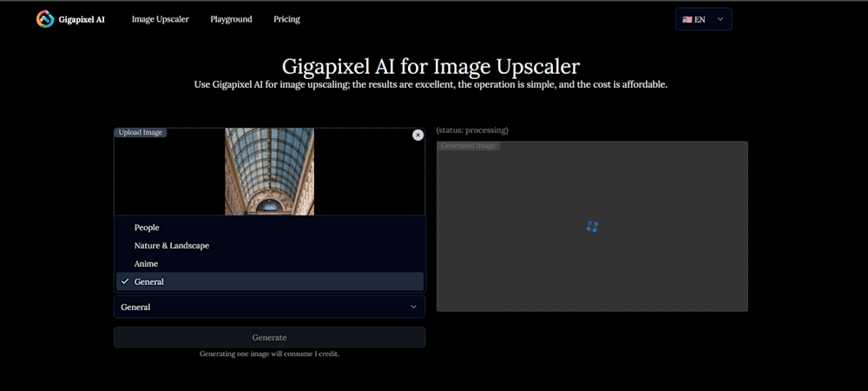Viewport: 868px width, 391px height.
Task: Click the status: processing text
Action: 472,130
